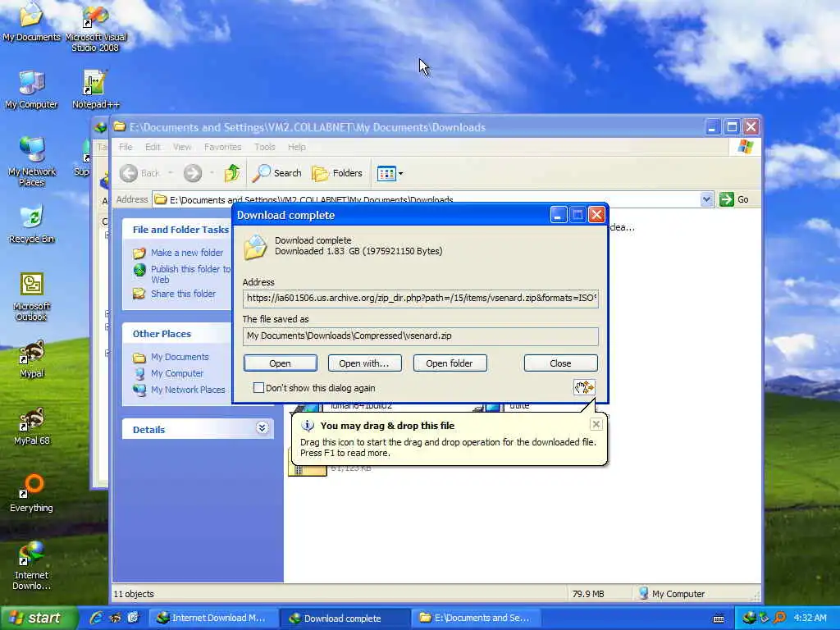The height and width of the screenshot is (630, 840).
Task: Open Internet Download Manager desktop shortcut
Action: pyautogui.click(x=32, y=566)
